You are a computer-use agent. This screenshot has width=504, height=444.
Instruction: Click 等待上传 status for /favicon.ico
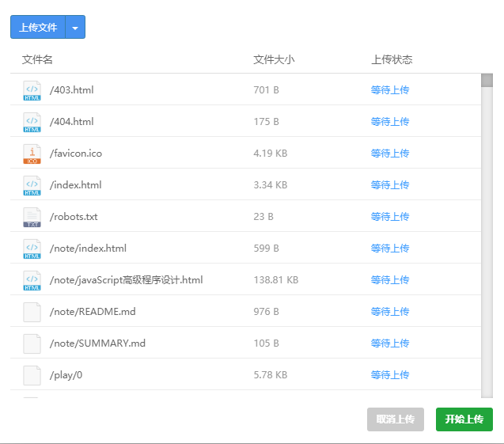390,153
